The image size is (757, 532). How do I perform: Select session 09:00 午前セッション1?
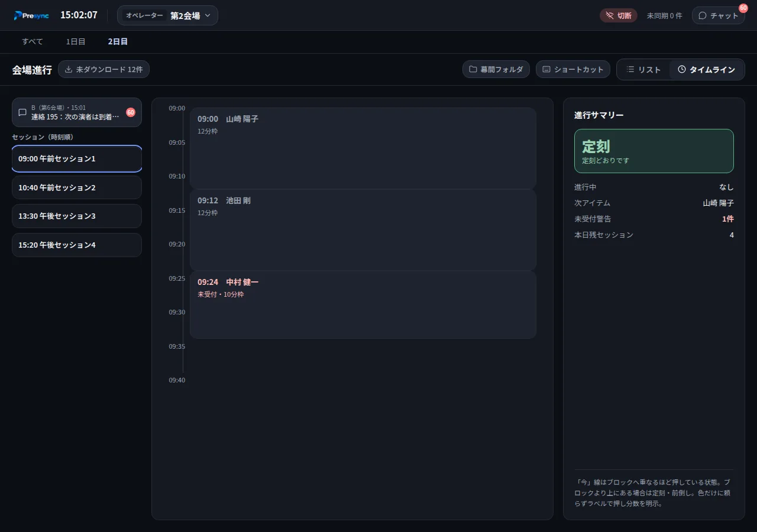[77, 158]
